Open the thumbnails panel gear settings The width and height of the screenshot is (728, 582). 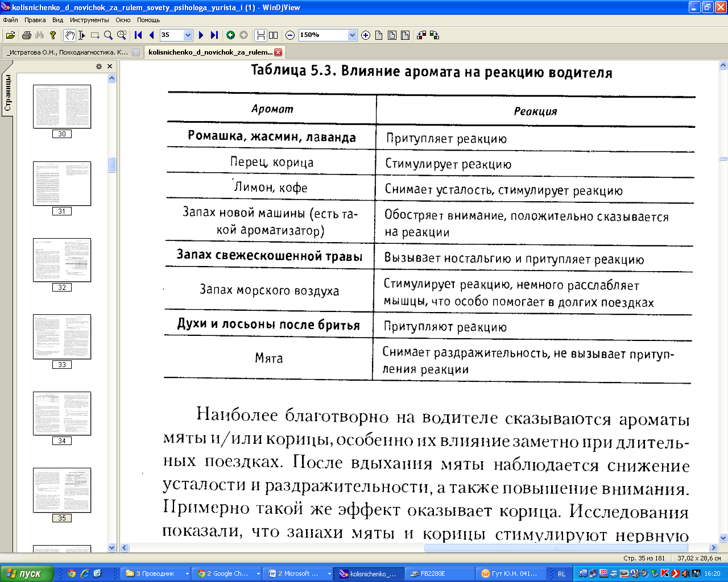click(99, 66)
